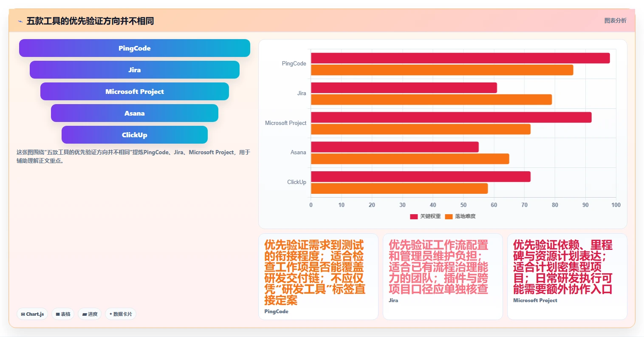
Task: Click ClickUp's red 关键权重 bar in chart
Action: [421, 176]
